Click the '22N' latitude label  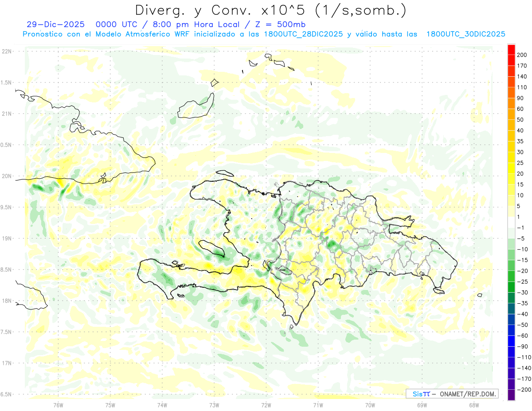click(6, 51)
